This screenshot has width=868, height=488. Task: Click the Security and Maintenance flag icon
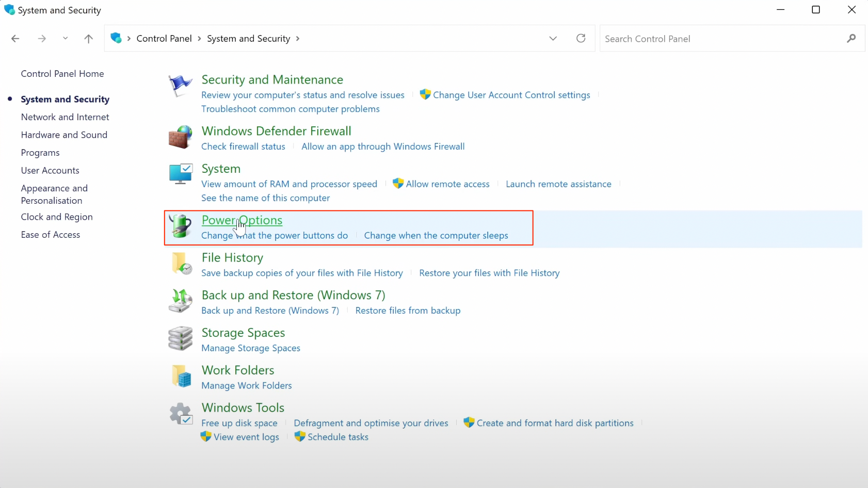[x=180, y=86]
